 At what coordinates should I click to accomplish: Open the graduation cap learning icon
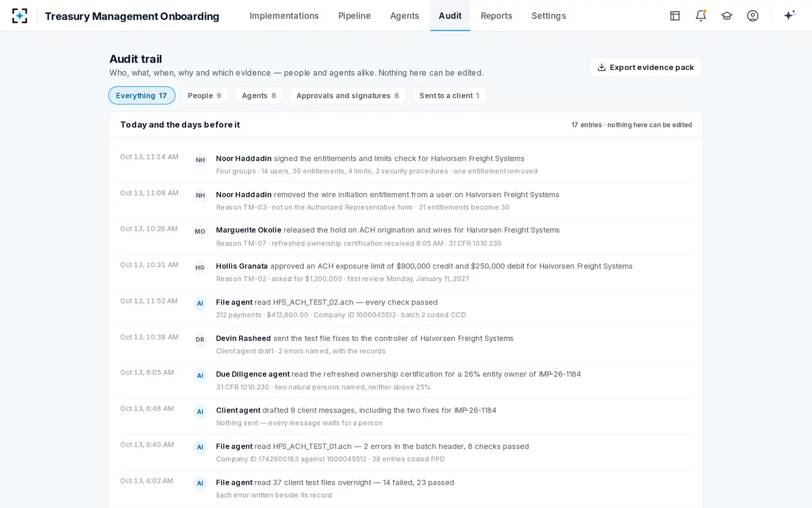727,16
